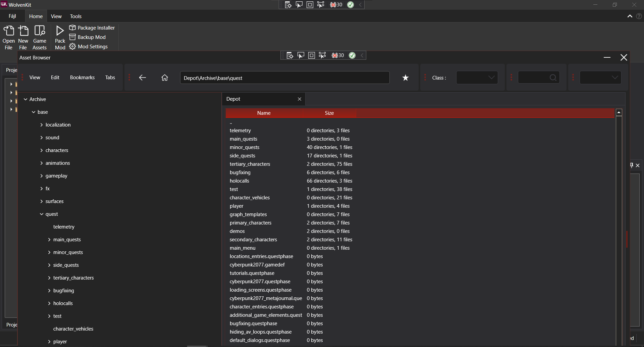644x347 pixels.
Task: Switch to the Home ribbon tab
Action: coord(36,16)
